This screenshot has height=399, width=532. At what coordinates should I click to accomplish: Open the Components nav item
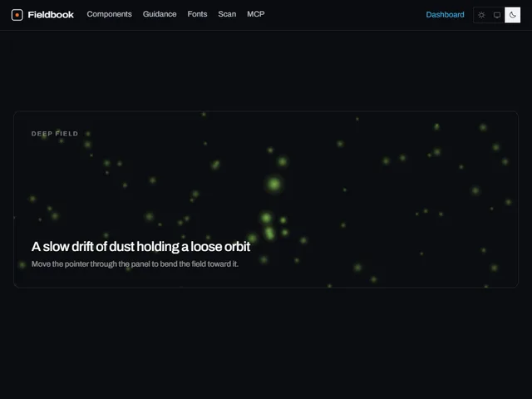(109, 14)
